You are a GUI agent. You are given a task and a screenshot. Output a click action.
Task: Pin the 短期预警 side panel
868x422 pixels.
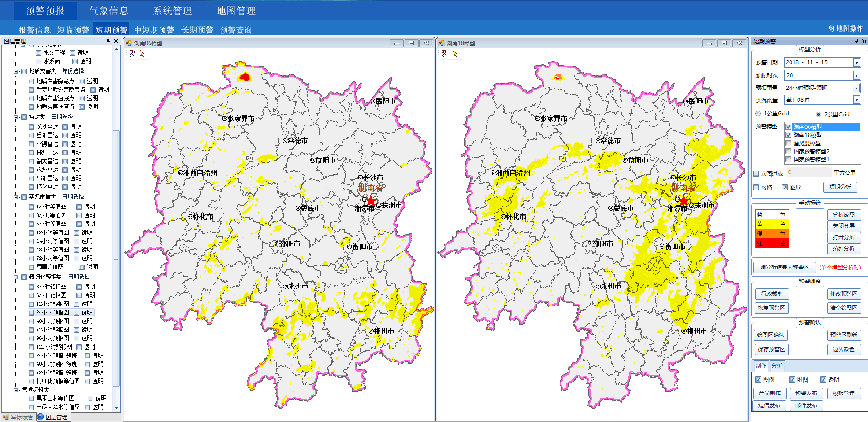tap(856, 41)
